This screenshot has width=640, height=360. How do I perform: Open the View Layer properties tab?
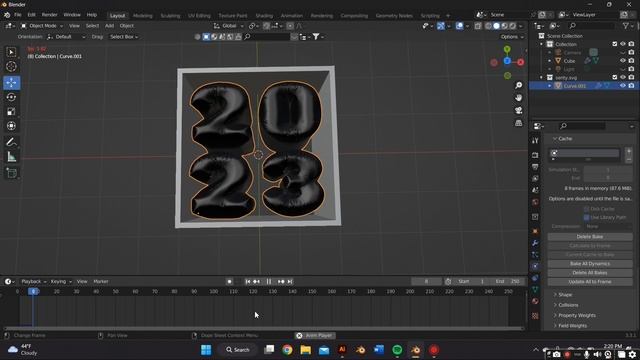coord(535,178)
